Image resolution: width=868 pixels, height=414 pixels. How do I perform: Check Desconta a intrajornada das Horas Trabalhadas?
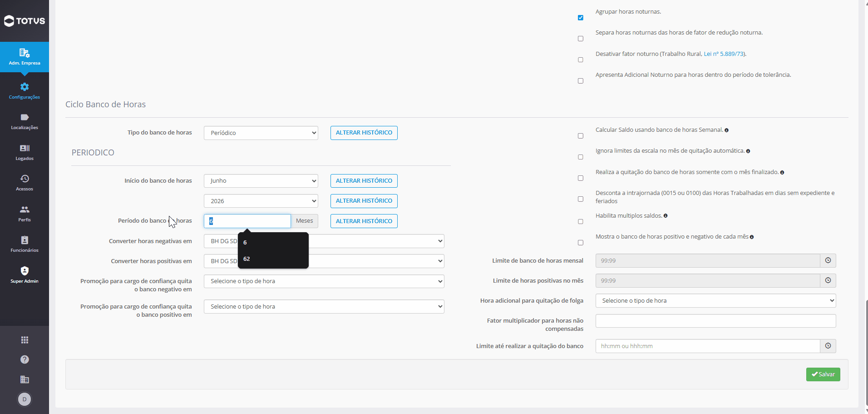(581, 199)
